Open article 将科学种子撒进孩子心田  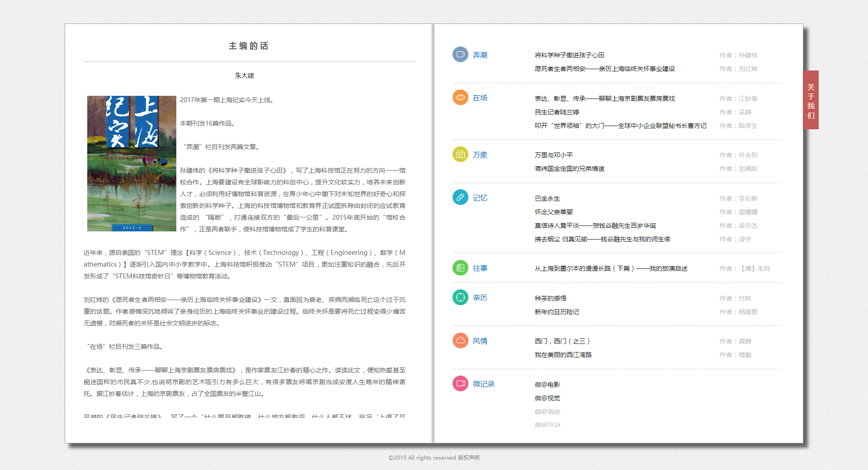(x=570, y=55)
